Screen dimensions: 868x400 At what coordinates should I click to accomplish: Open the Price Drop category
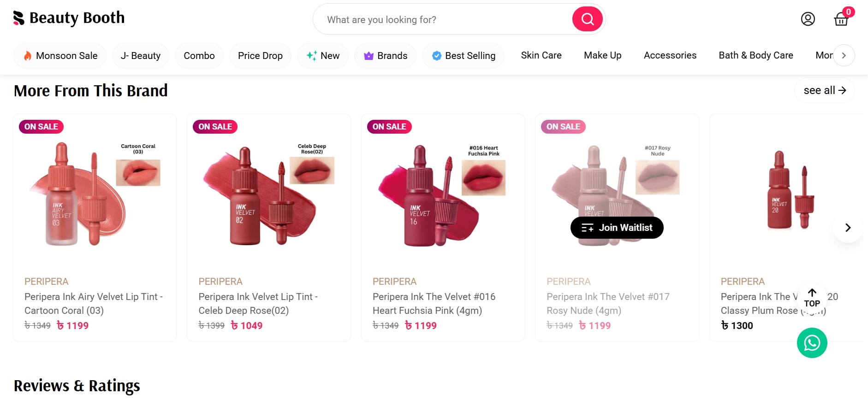pyautogui.click(x=260, y=56)
